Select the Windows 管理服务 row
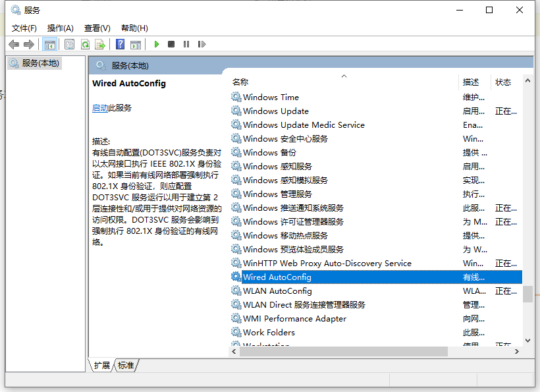540x392 pixels. point(376,194)
